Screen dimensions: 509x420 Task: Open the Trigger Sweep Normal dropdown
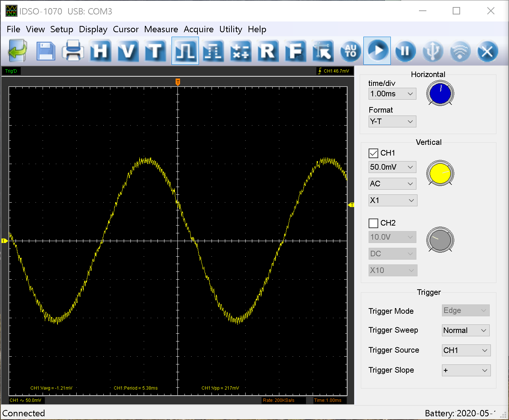pyautogui.click(x=466, y=330)
